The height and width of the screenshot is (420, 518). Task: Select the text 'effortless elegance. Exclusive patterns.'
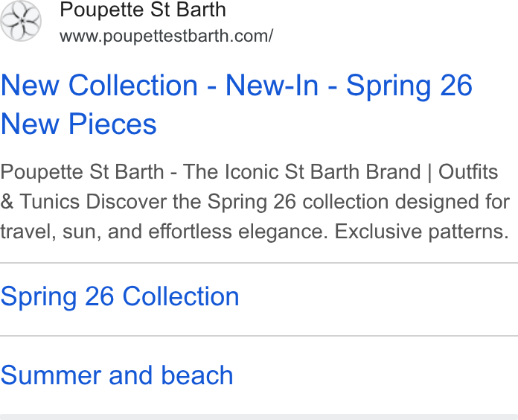click(x=328, y=232)
